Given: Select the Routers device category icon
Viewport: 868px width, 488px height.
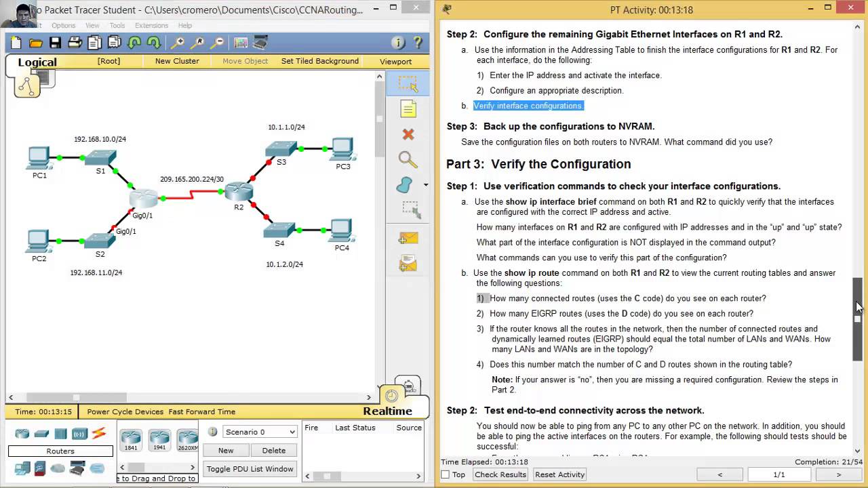Looking at the screenshot, I should tap(22, 434).
